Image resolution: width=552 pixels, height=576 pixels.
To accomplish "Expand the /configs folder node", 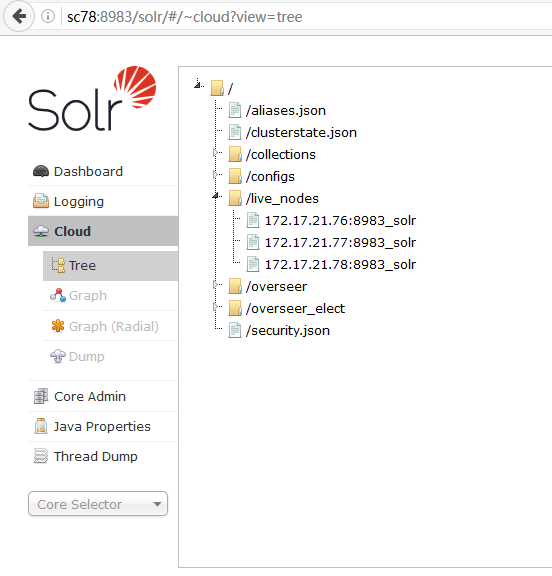I will 216,174.
